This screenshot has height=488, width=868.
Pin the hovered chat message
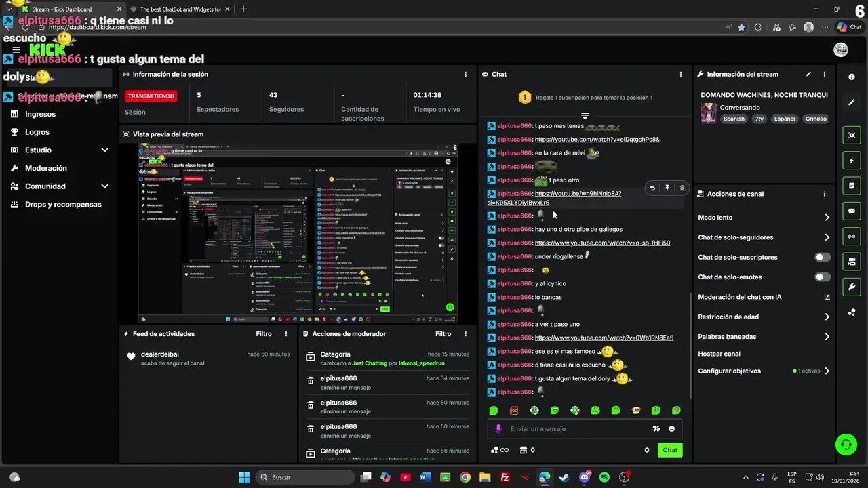coord(667,188)
